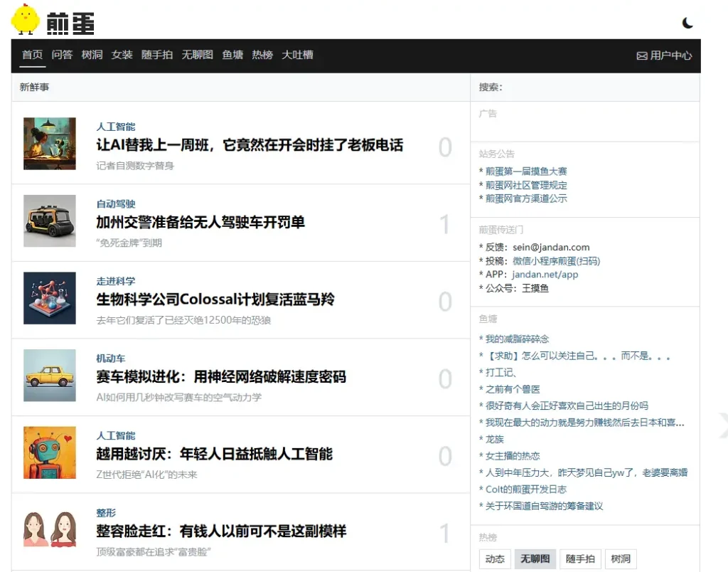Click 自动驾驶 category tag
The image size is (728, 572).
(116, 203)
